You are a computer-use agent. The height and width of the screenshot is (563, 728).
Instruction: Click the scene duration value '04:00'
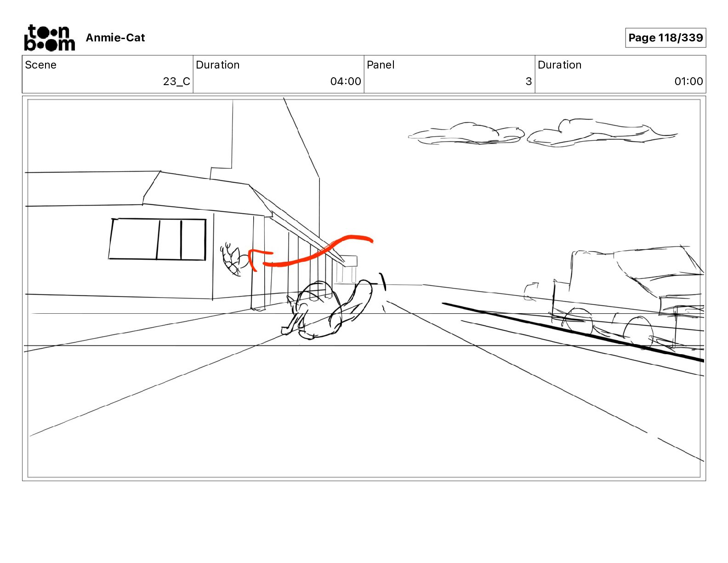[346, 81]
